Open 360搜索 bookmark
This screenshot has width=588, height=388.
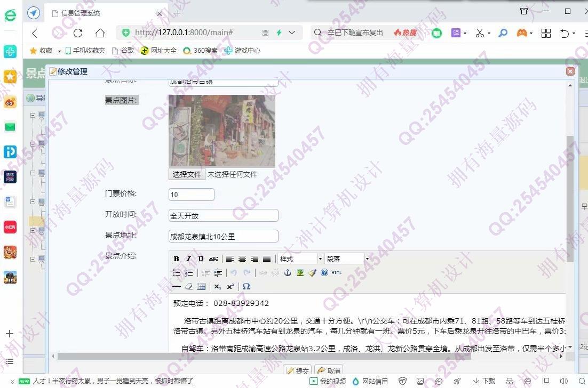200,51
